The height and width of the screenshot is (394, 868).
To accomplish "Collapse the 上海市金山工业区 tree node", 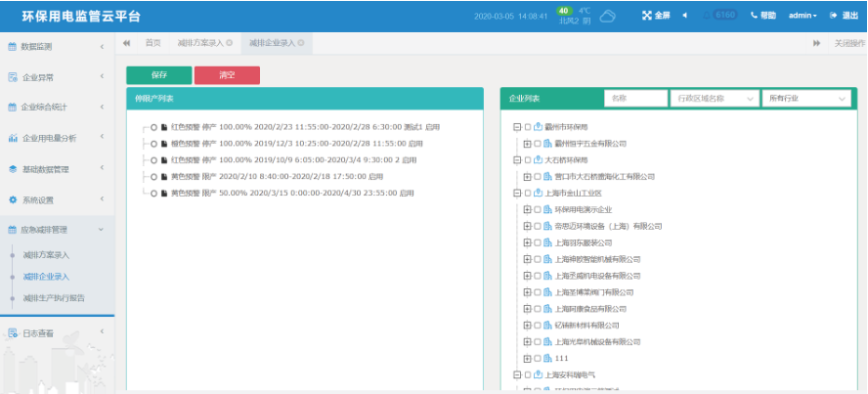I will click(x=516, y=194).
